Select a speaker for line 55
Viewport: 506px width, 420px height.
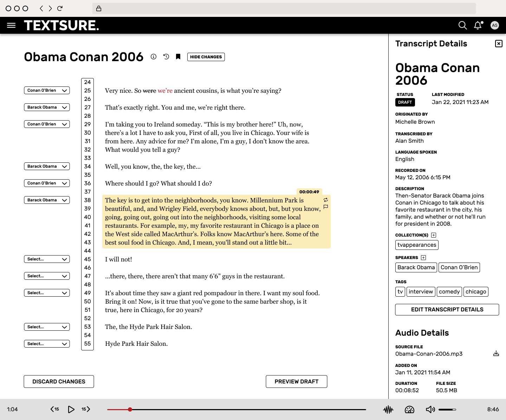pyautogui.click(x=47, y=344)
